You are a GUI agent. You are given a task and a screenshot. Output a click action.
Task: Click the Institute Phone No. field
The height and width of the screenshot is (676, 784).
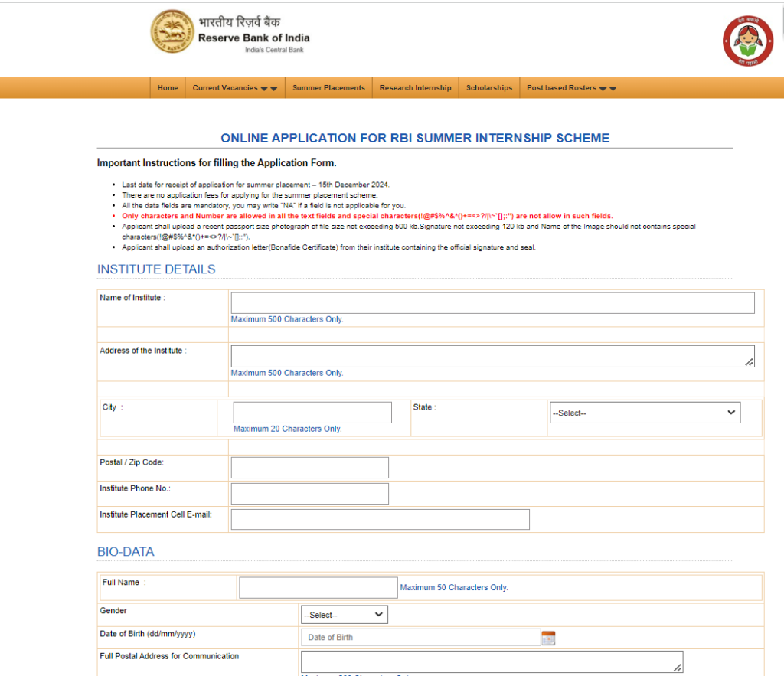tap(309, 494)
